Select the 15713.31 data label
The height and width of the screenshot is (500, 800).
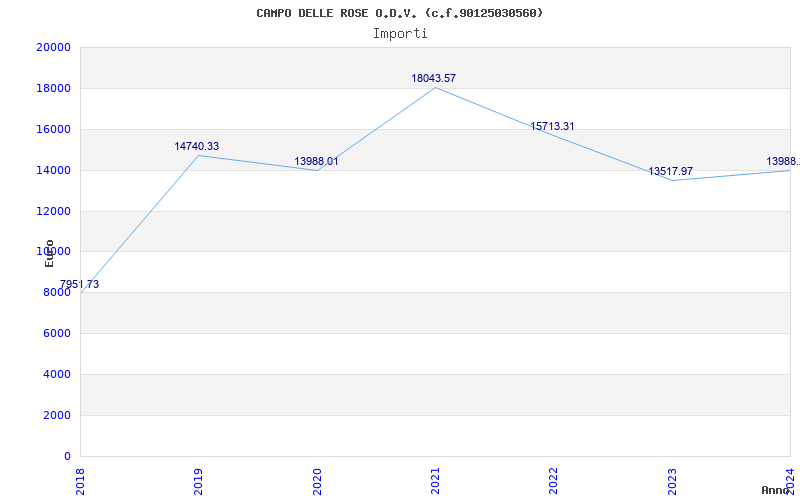click(552, 127)
